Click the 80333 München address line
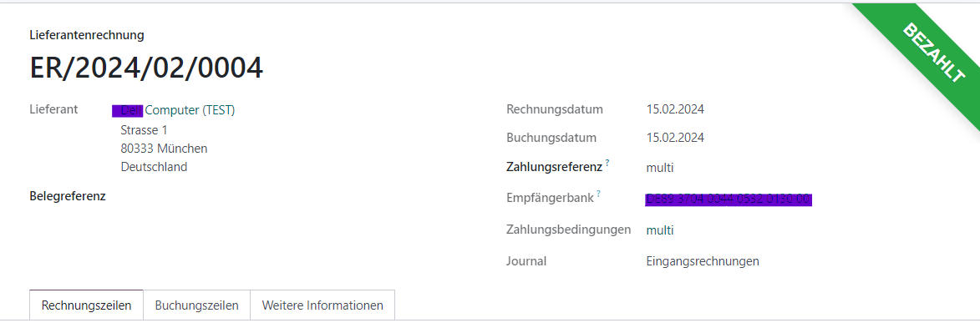980x323 pixels. click(164, 149)
